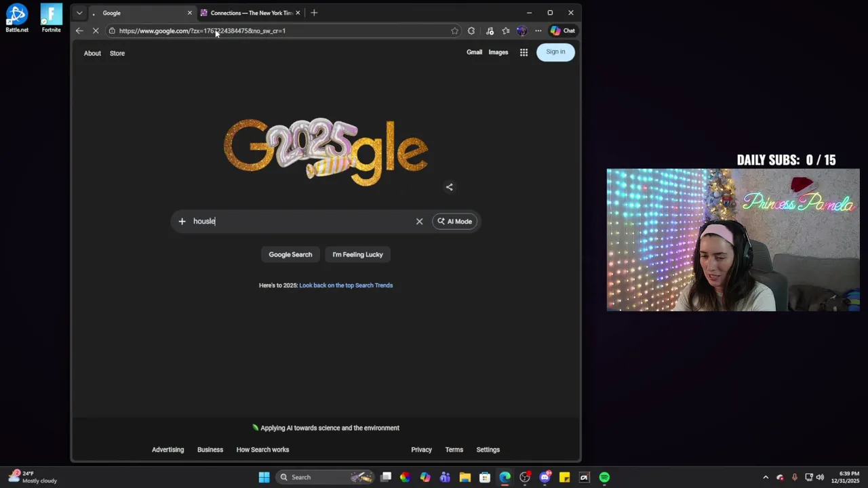Open File Explorer on the taskbar
Image resolution: width=868 pixels, height=488 pixels.
tap(465, 477)
